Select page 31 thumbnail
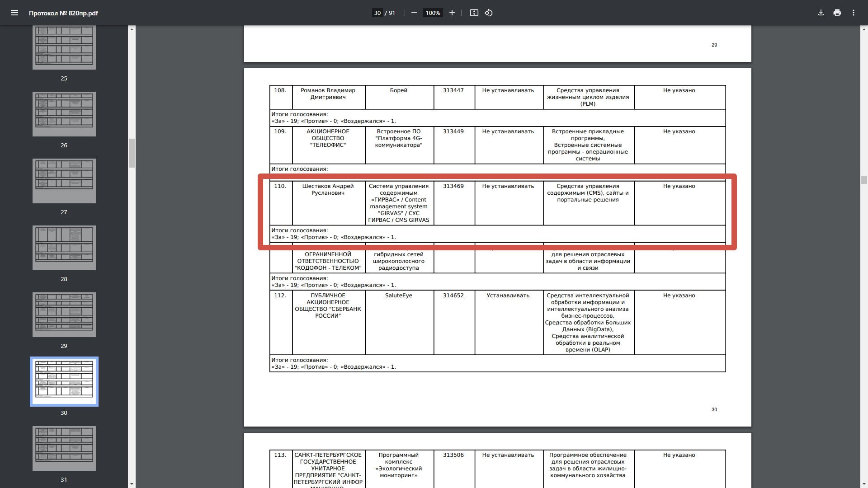The height and width of the screenshot is (488, 868). [64, 448]
